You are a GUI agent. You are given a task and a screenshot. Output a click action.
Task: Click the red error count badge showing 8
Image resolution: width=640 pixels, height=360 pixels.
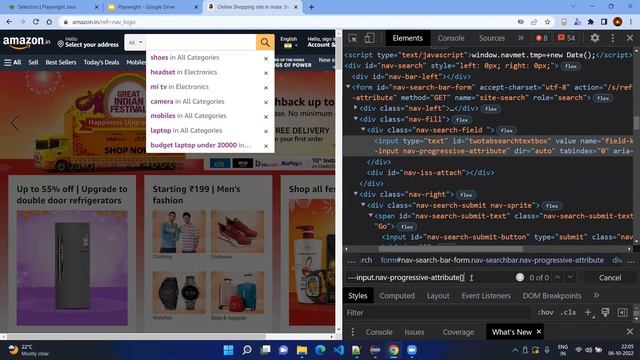click(542, 38)
